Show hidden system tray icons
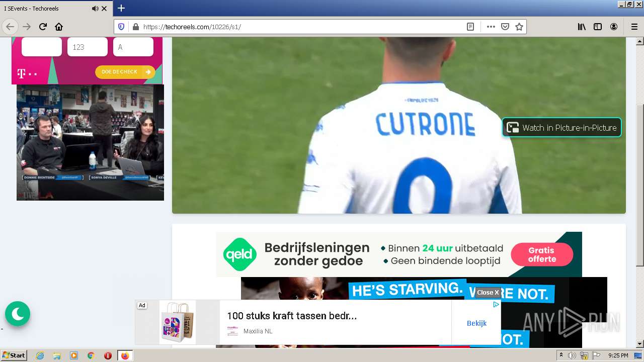Image resolution: width=644 pixels, height=362 pixels. tap(561, 355)
